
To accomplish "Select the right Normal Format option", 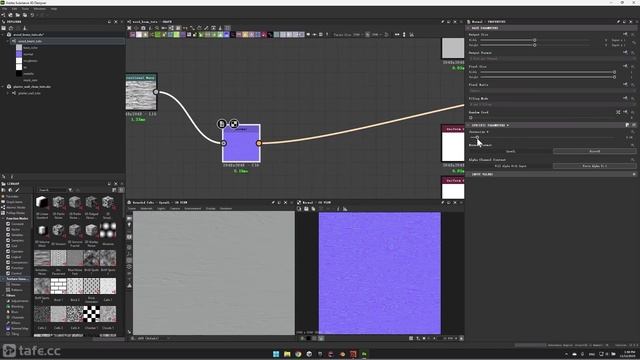I will pos(594,151).
